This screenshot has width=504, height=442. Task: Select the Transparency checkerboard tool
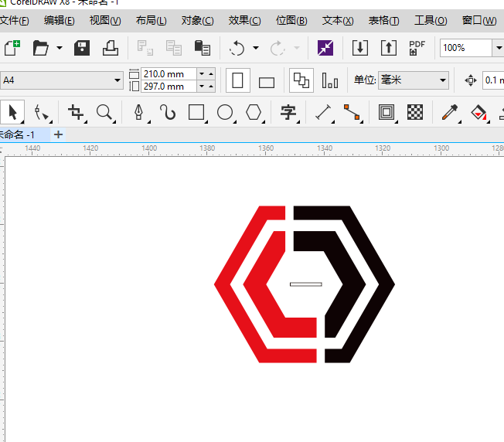pyautogui.click(x=415, y=112)
